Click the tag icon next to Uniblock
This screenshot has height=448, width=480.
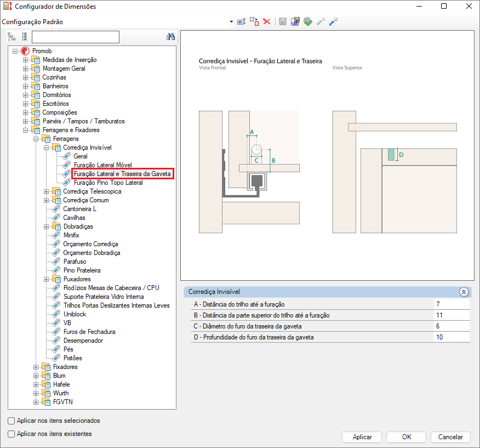tap(56, 314)
